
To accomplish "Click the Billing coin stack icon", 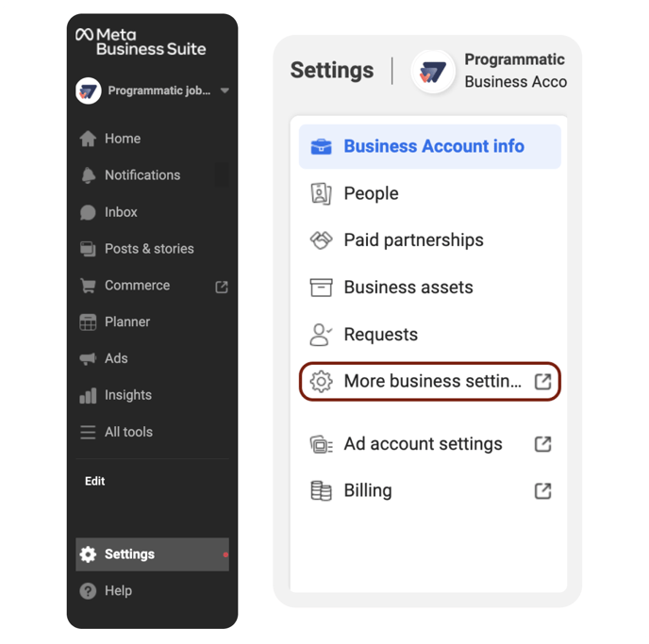I will pos(321,491).
